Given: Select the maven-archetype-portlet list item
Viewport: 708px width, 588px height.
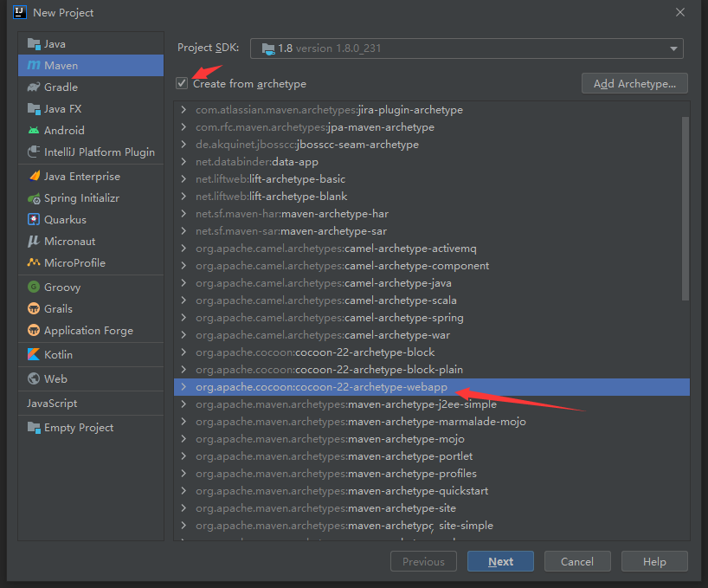Looking at the screenshot, I should coord(409,456).
